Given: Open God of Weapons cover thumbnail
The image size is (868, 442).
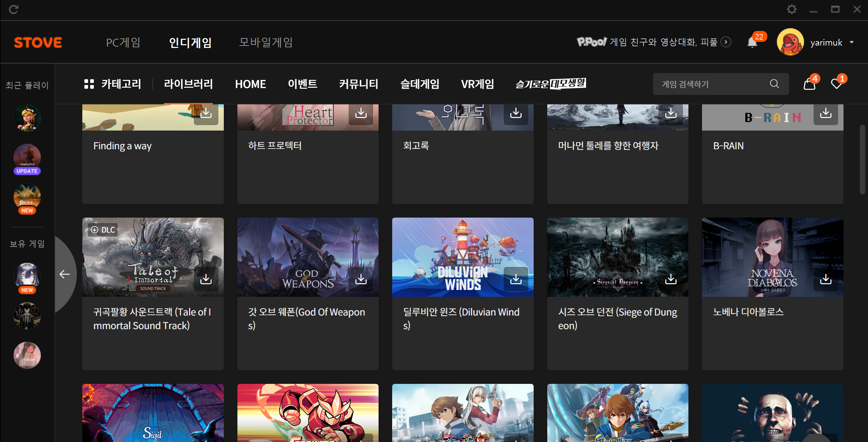Looking at the screenshot, I should tap(308, 257).
